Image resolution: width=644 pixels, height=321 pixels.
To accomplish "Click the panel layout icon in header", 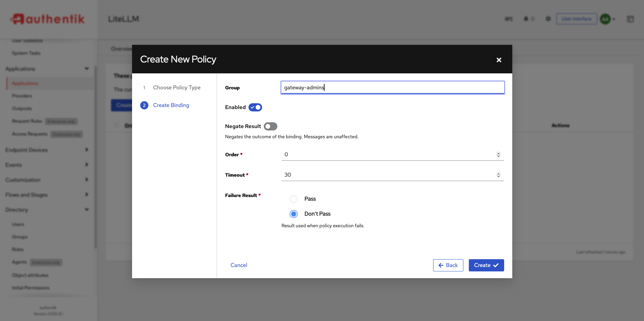I will tap(630, 19).
